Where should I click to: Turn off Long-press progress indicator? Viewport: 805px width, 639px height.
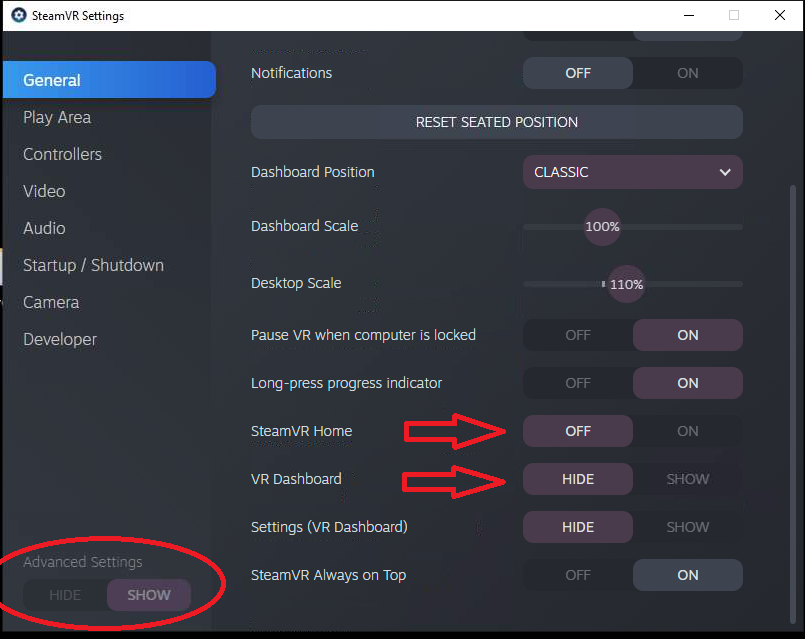(577, 382)
